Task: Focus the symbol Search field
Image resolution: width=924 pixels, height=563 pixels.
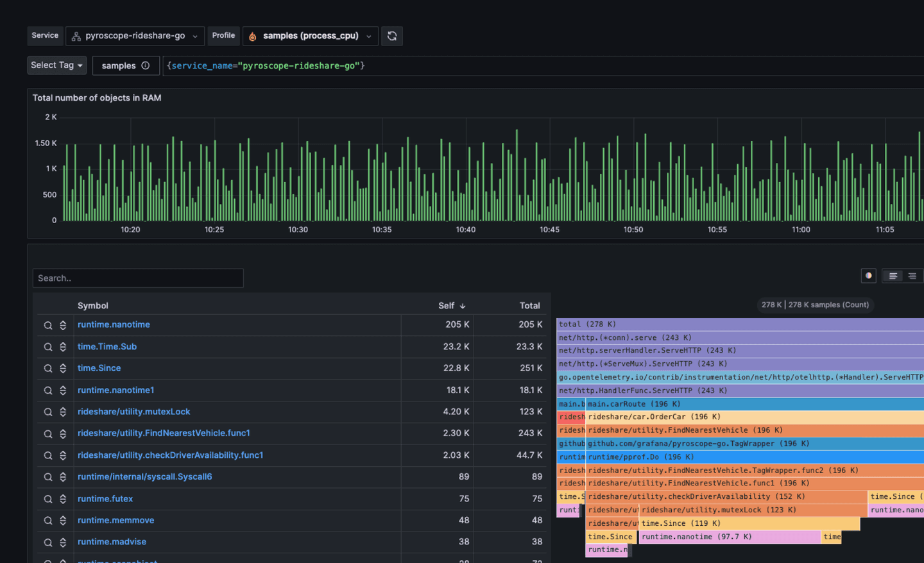Action: [138, 278]
